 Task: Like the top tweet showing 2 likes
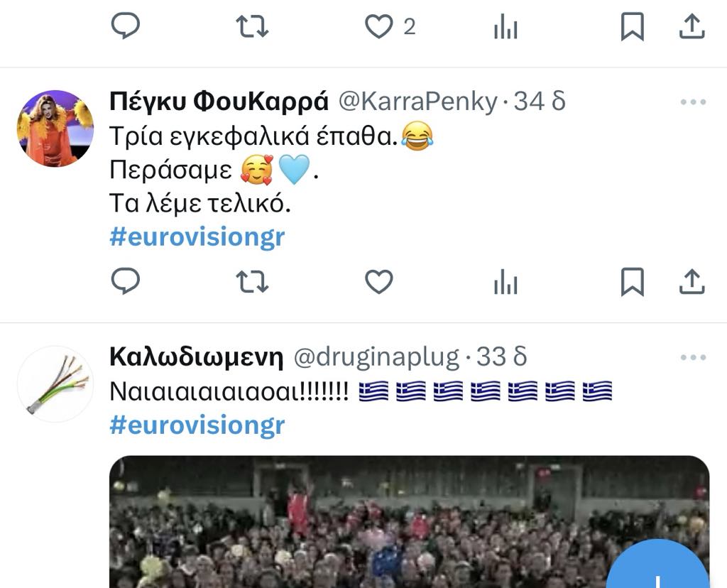(379, 26)
